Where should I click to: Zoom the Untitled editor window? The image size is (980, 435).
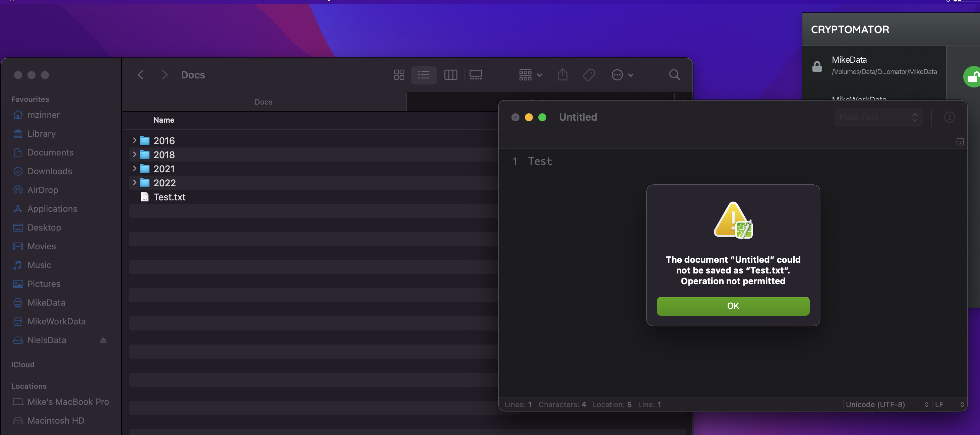click(x=542, y=117)
